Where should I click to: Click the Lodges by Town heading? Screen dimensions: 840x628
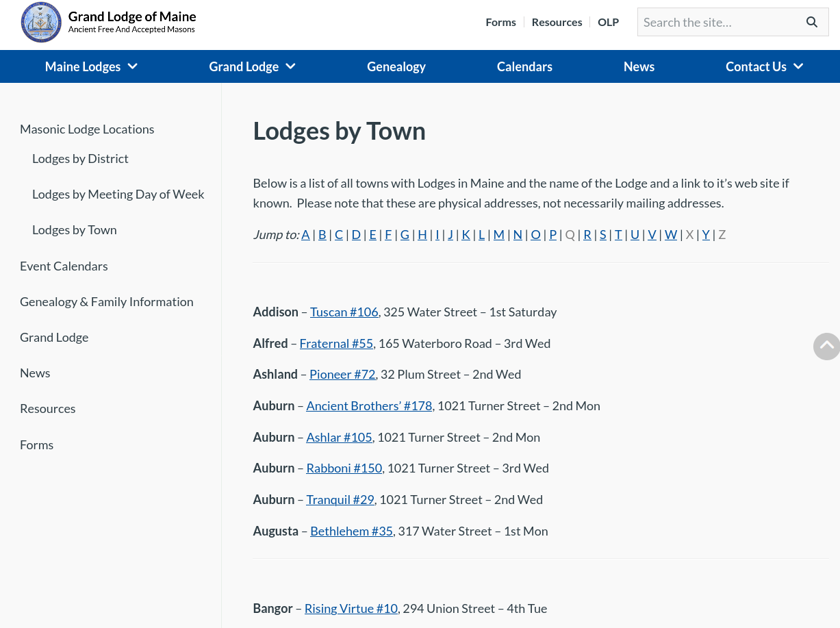340,131
